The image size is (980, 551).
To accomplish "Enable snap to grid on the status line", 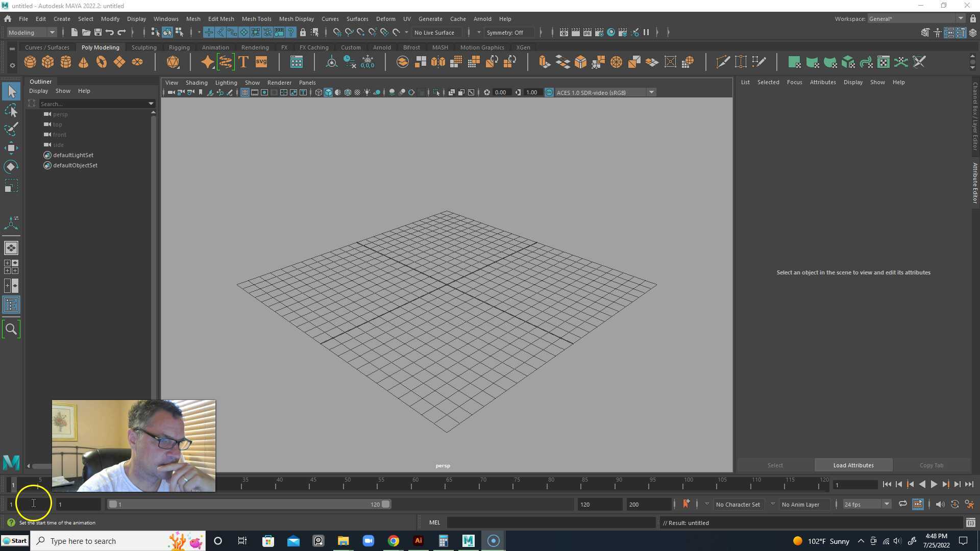I will [x=337, y=32].
